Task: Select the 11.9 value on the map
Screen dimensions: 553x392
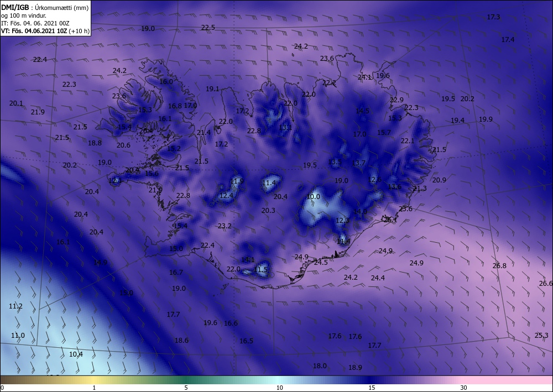Action: (x=237, y=181)
